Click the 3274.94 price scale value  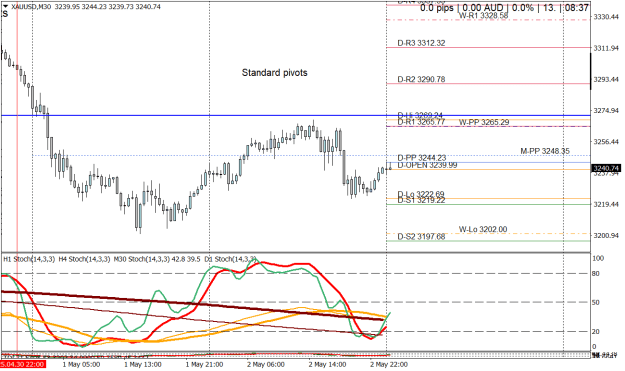tap(606, 110)
